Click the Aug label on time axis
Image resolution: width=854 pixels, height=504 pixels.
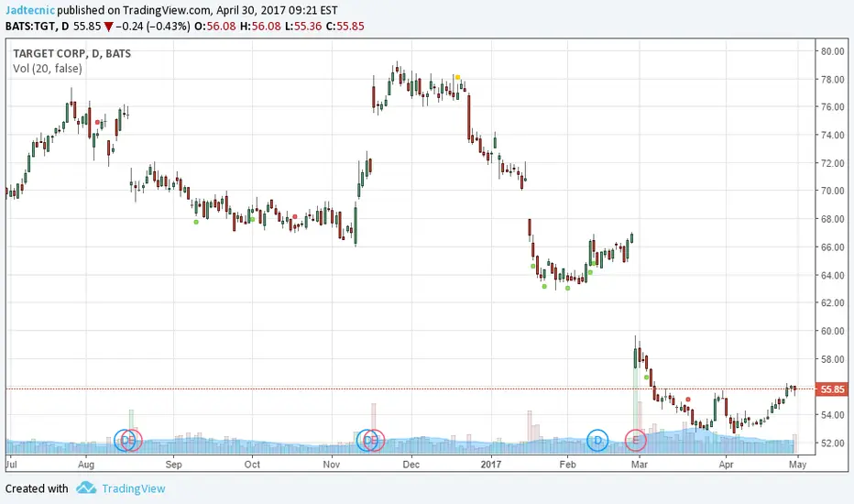click(x=86, y=465)
